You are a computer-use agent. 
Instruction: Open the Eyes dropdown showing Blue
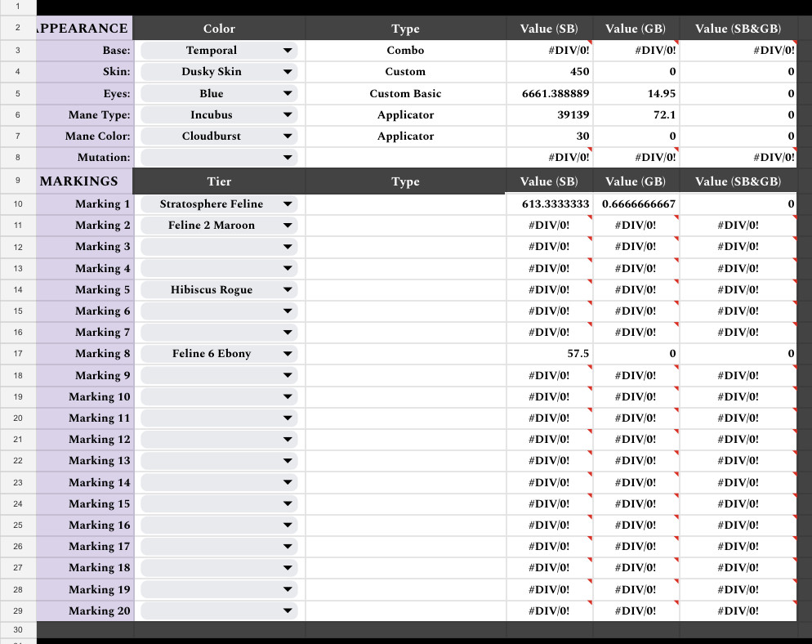tap(219, 93)
